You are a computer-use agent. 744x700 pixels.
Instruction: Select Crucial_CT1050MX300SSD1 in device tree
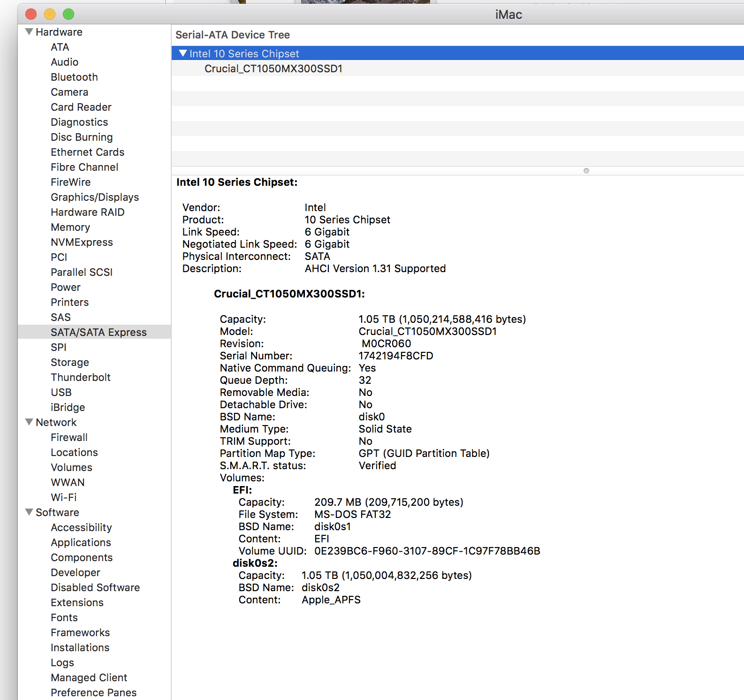click(x=273, y=68)
